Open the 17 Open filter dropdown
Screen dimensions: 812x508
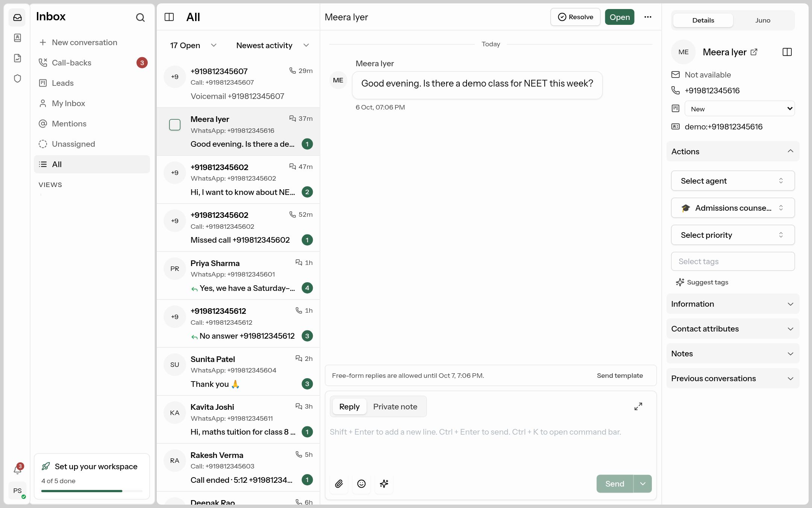tap(193, 45)
